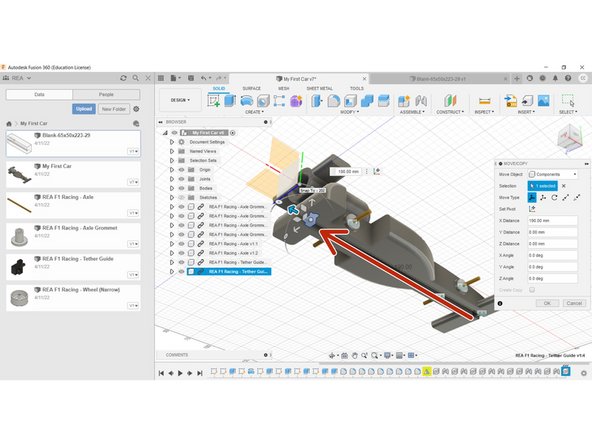Screen dimensions: 592x444
Task: Switch to the SHEET METAL tab
Action: tap(319, 88)
